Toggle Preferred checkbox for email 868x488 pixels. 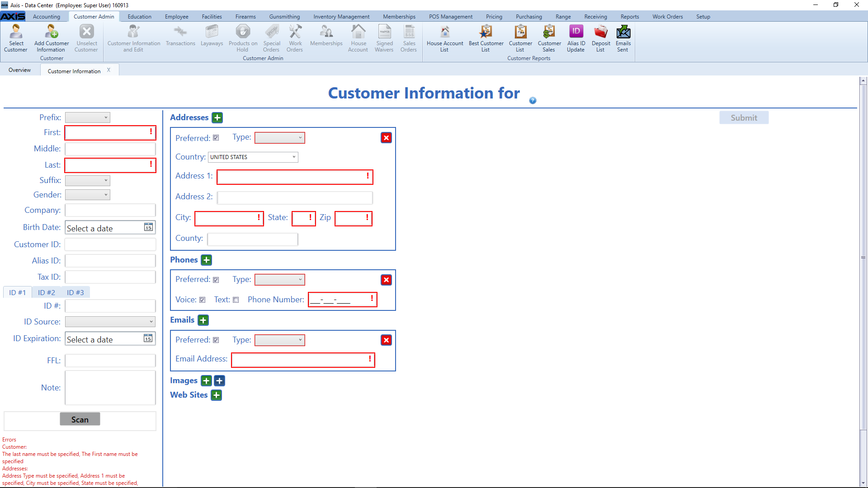point(216,340)
